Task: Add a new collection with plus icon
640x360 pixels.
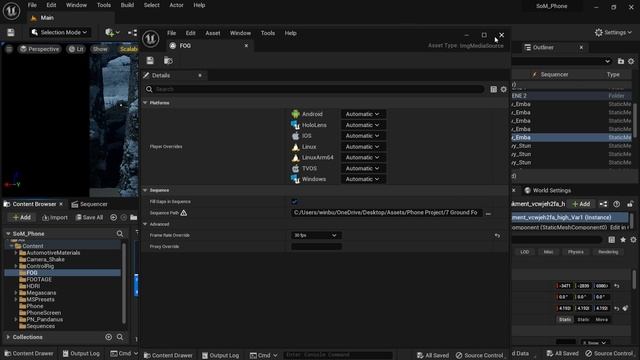Action: pos(109,337)
